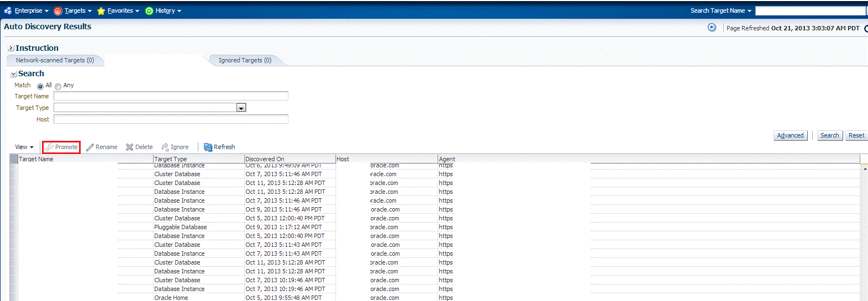
Task: Open the History menu
Action: [163, 10]
